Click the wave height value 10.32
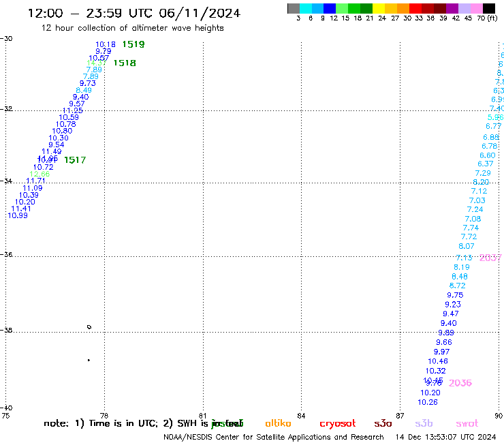Screen dimensions: 504x443 coord(435,371)
